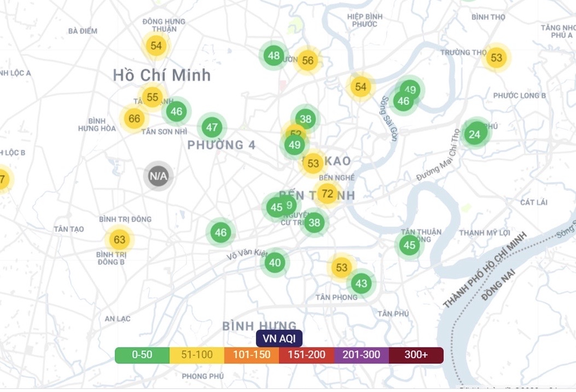The image size is (576, 392).
Task: Click the green 43 AQI marker
Action: click(361, 283)
